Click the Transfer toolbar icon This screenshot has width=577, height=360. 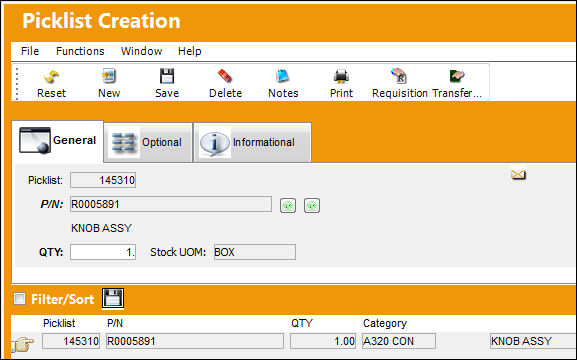pos(457,76)
